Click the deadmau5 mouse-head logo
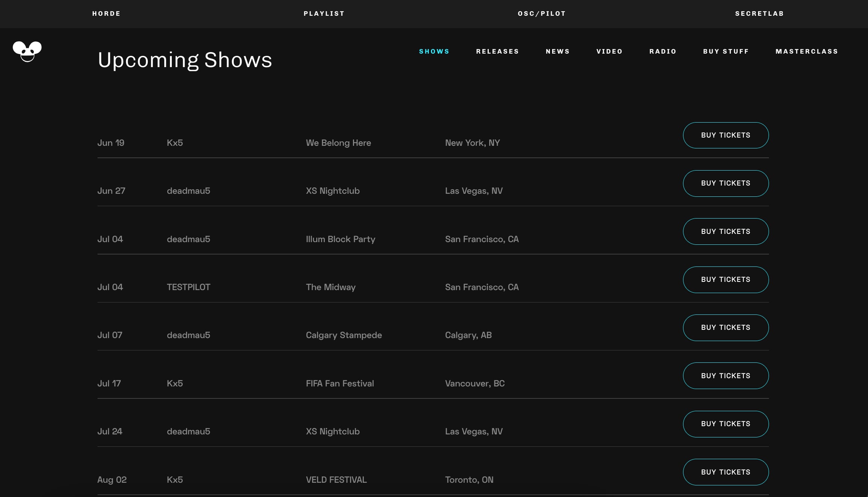 [x=27, y=51]
